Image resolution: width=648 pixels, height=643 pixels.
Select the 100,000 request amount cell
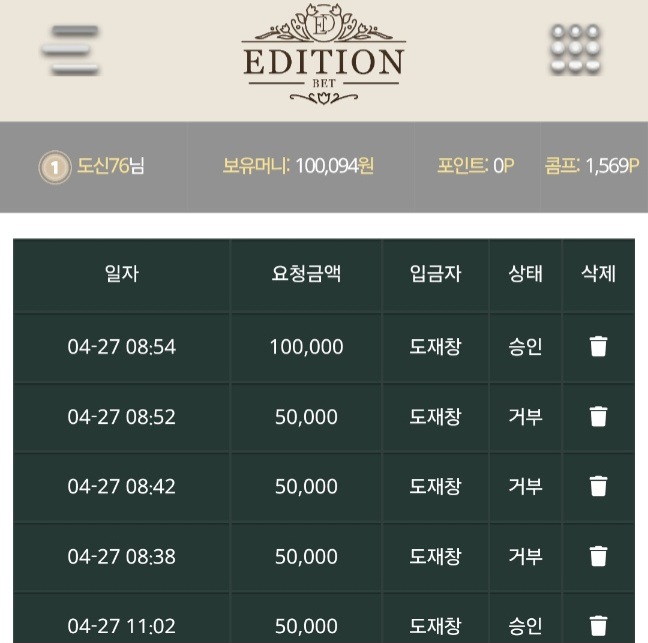[x=306, y=347]
